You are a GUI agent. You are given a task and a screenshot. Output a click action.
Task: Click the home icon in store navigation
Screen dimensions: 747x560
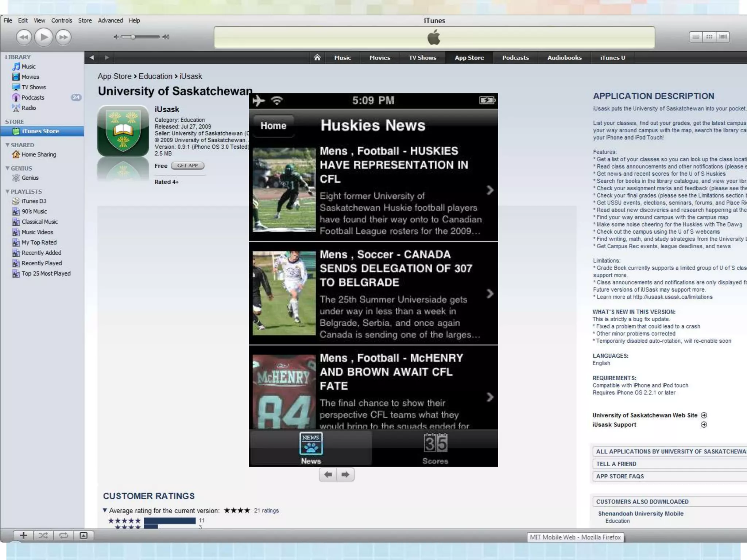317,57
